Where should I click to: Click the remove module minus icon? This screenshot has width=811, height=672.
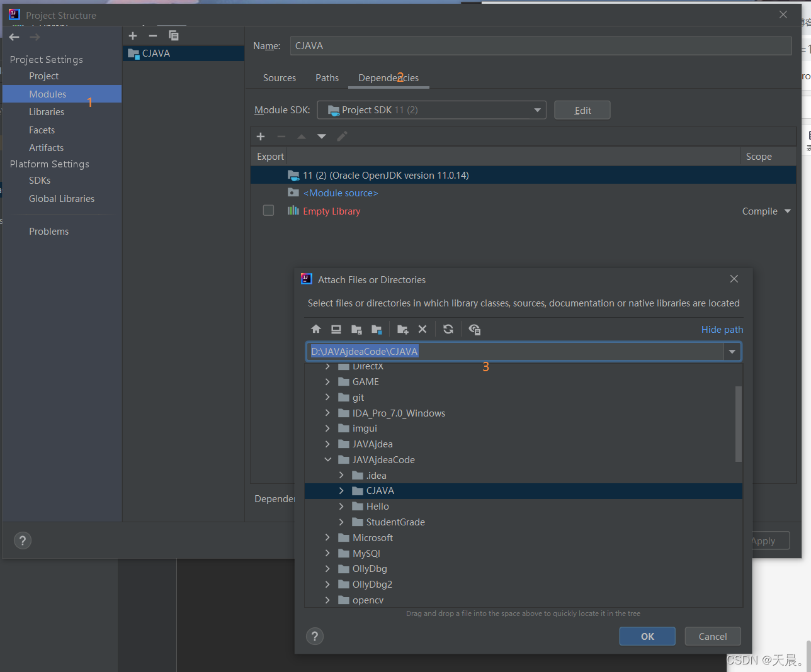153,36
